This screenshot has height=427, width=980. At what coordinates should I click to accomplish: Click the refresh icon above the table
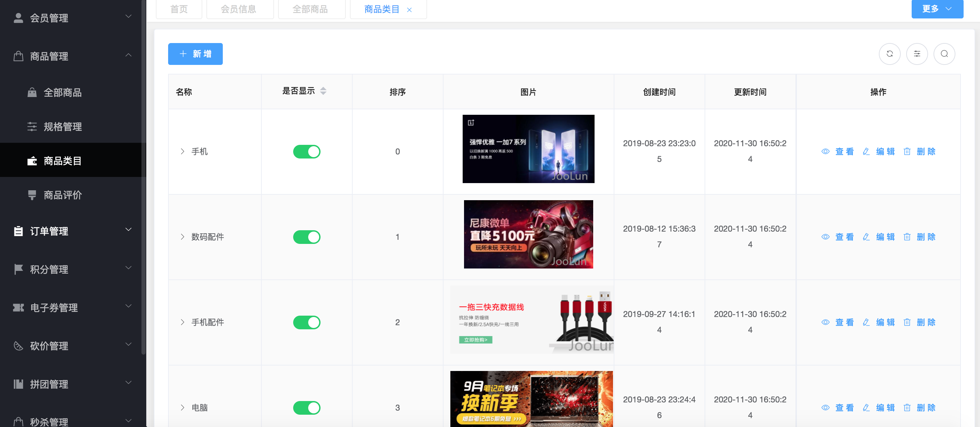pyautogui.click(x=889, y=54)
